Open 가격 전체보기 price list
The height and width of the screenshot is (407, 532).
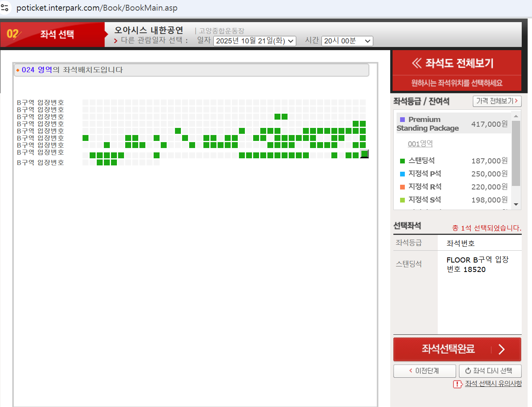coord(497,101)
